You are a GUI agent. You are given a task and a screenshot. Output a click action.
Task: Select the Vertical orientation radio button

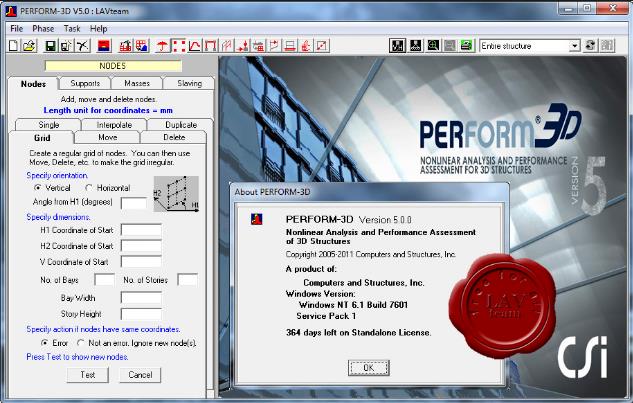(38, 187)
